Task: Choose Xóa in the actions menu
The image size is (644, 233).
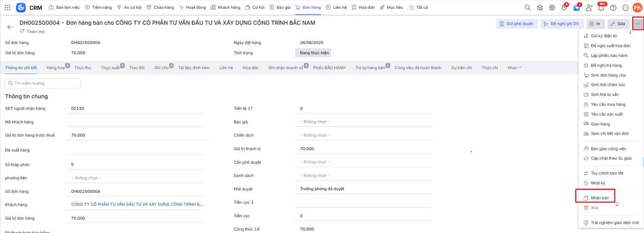Action: pos(594,208)
